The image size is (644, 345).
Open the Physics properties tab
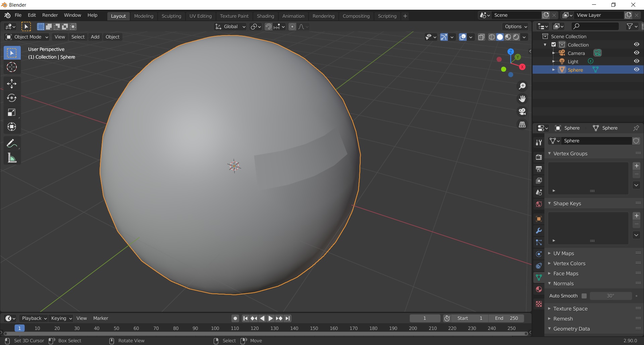point(539,254)
